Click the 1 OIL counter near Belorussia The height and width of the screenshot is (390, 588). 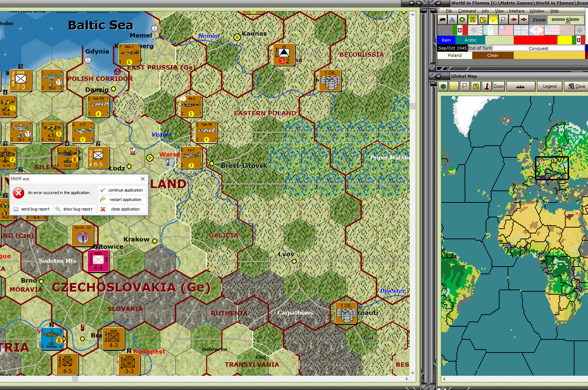click(330, 80)
